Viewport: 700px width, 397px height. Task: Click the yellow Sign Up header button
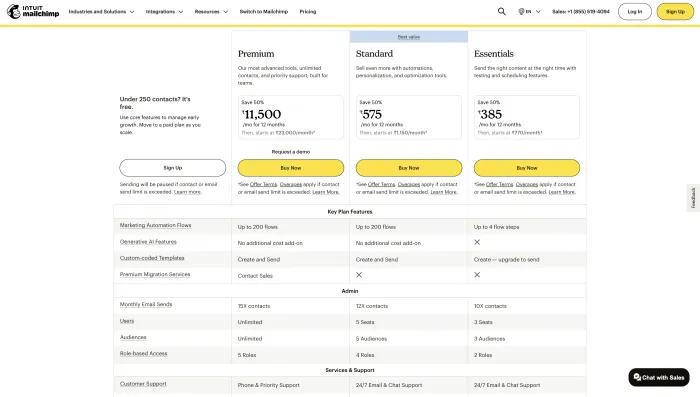[675, 12]
